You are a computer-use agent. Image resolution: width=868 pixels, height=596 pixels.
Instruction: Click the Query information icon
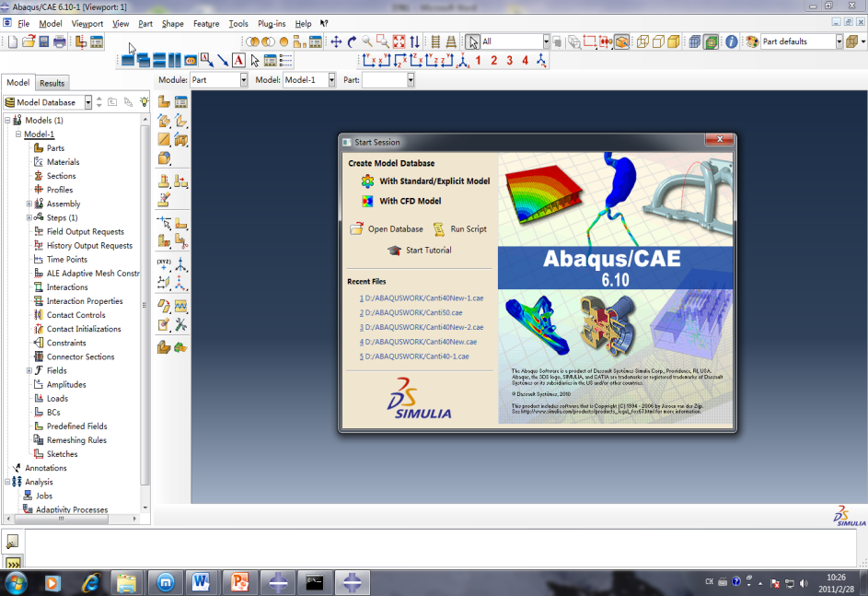[x=731, y=41]
